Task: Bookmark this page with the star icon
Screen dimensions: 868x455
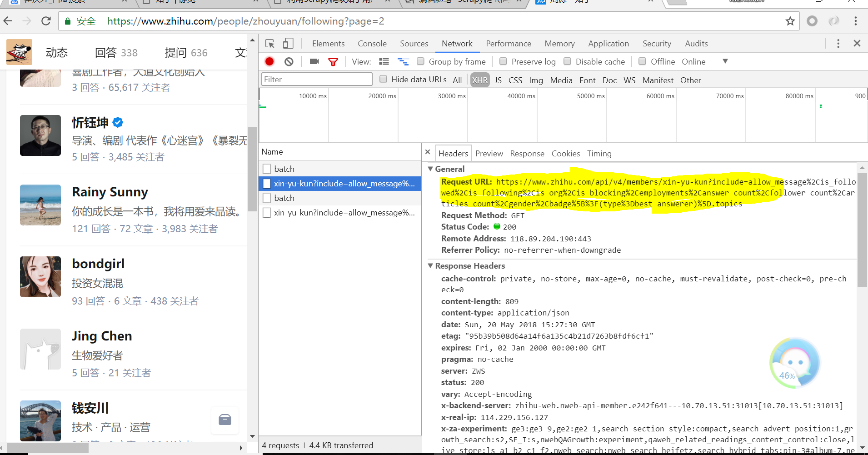Action: [x=790, y=21]
